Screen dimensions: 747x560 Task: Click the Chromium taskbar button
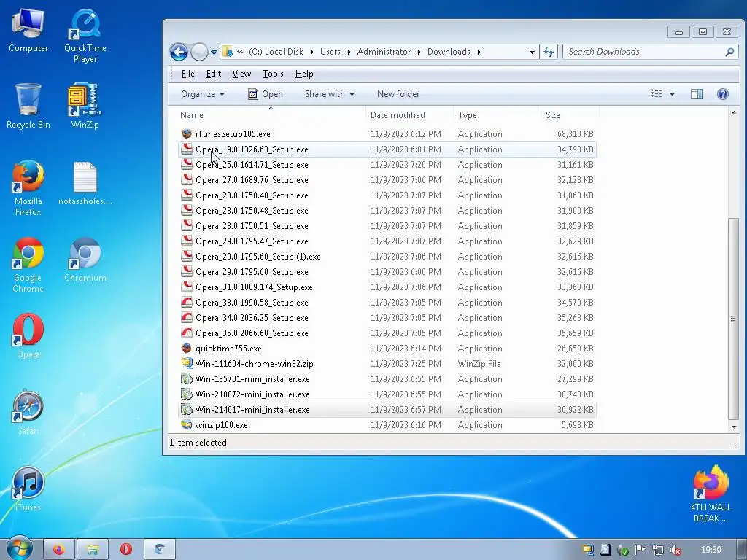[160, 550]
